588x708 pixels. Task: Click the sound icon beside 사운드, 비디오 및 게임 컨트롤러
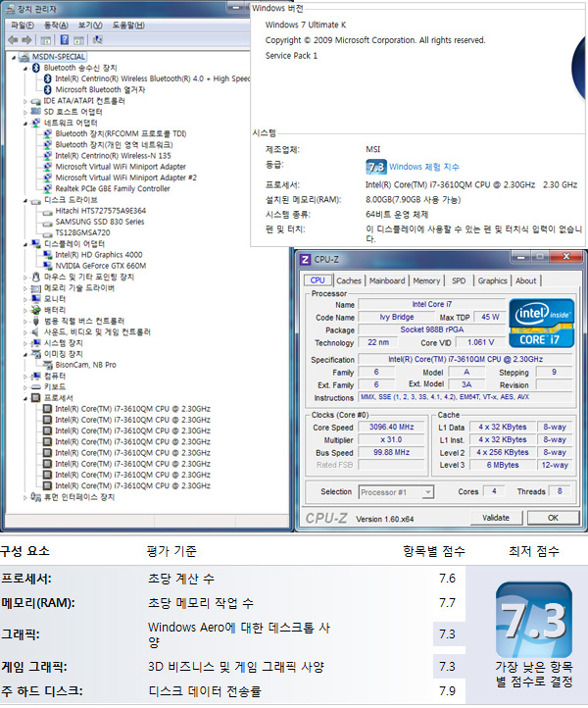click(36, 331)
